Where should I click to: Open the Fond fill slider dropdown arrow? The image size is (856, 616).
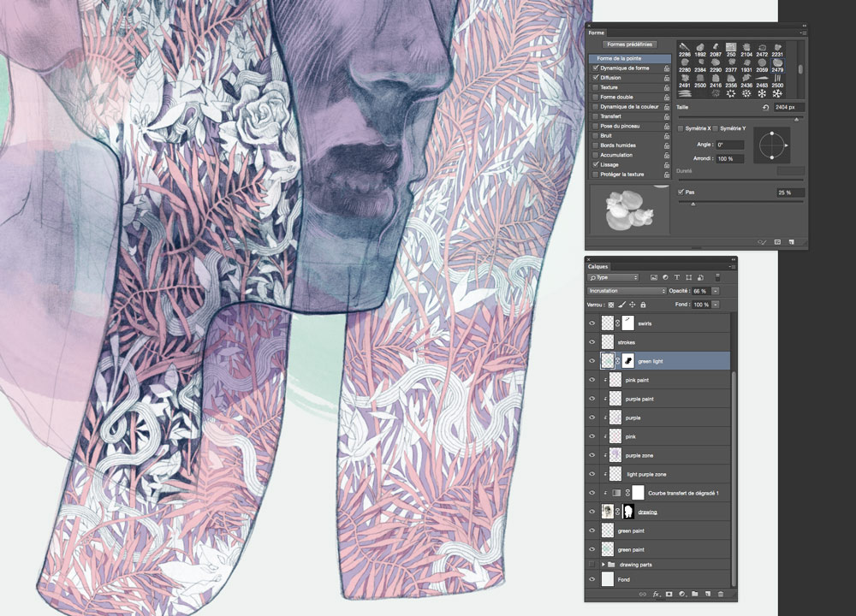[715, 305]
